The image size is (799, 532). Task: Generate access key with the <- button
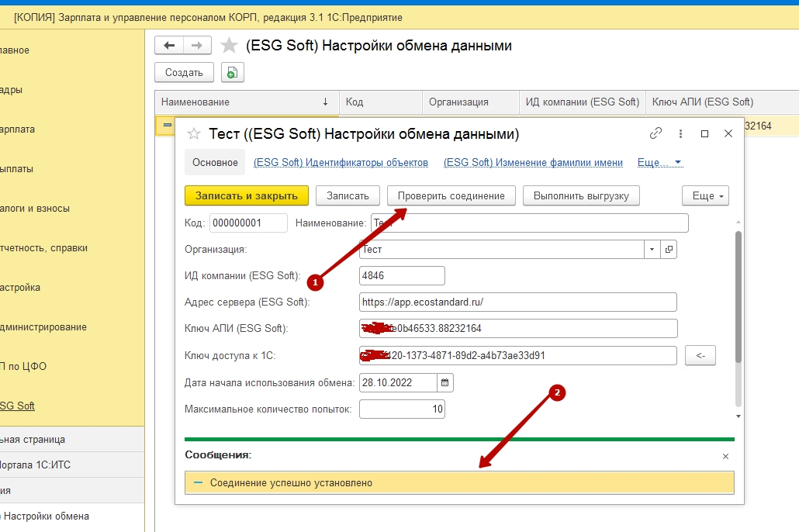[x=700, y=356]
